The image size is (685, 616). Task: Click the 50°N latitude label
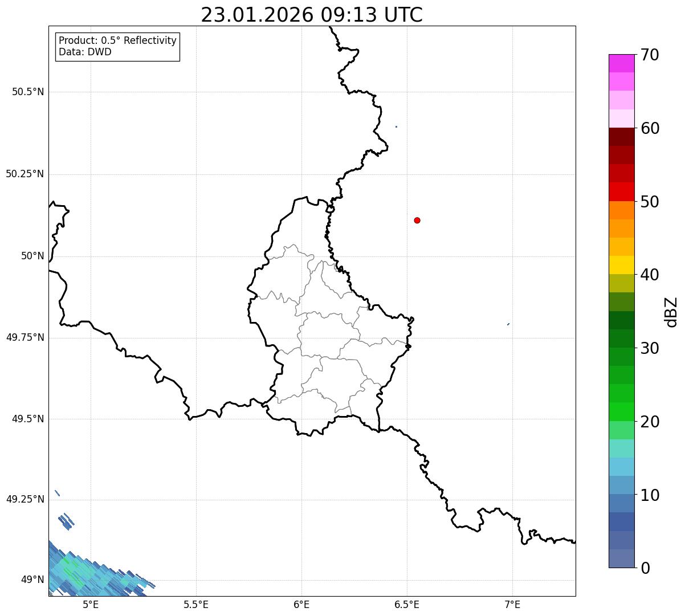click(32, 256)
